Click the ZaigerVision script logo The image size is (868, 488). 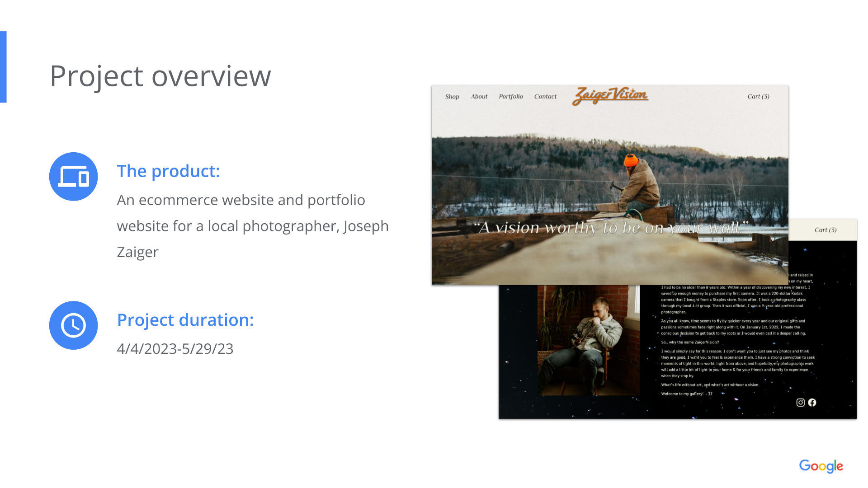(x=610, y=95)
